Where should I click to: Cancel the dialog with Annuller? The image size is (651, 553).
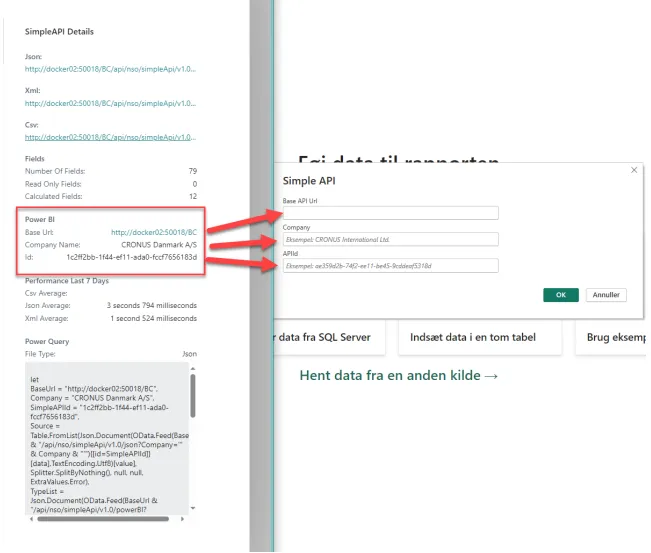pyautogui.click(x=606, y=295)
